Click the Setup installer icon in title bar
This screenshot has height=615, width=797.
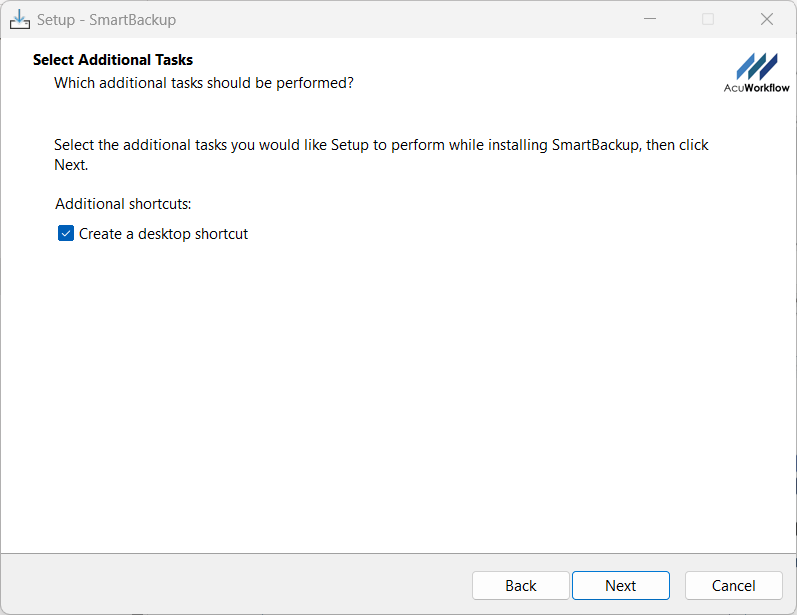pos(20,19)
